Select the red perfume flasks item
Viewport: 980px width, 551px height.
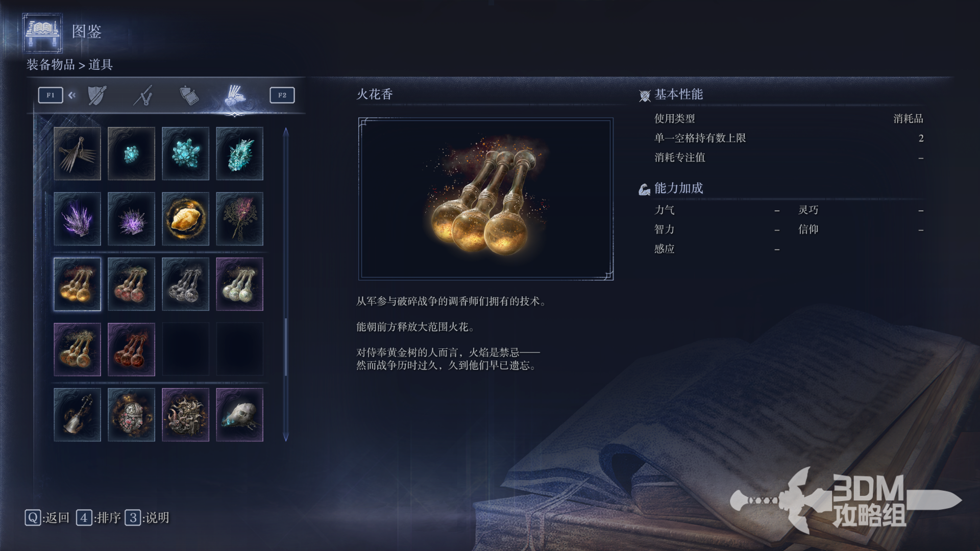[x=131, y=284]
